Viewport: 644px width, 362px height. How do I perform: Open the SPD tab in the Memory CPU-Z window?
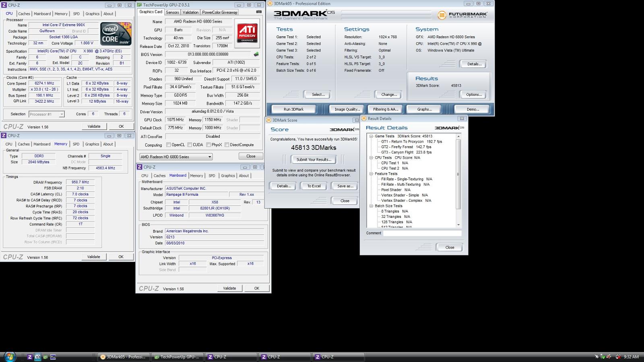[76, 144]
